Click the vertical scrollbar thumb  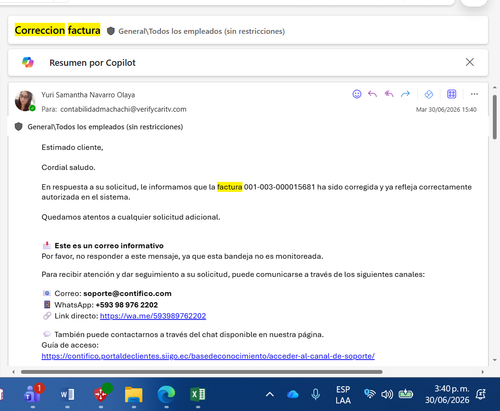495,117
